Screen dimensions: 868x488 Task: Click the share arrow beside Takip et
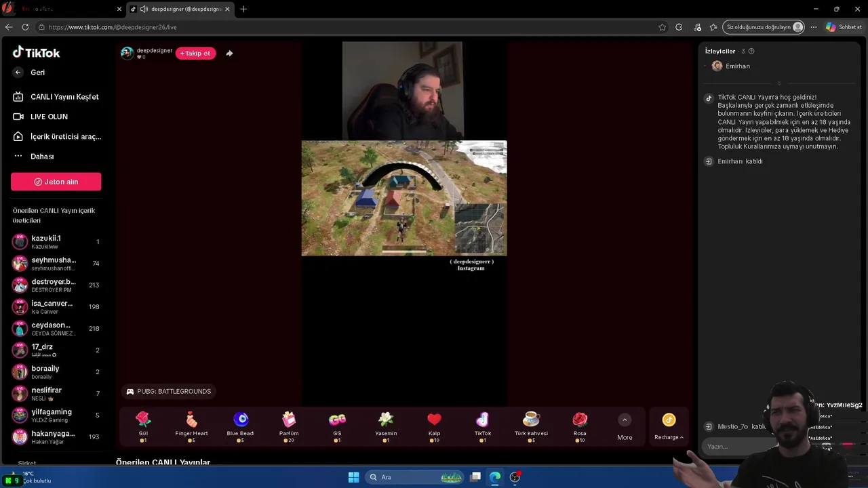coord(229,54)
